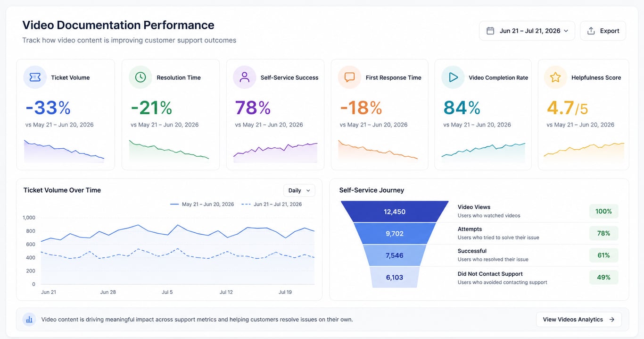Open View Videos Analytics

pyautogui.click(x=579, y=320)
